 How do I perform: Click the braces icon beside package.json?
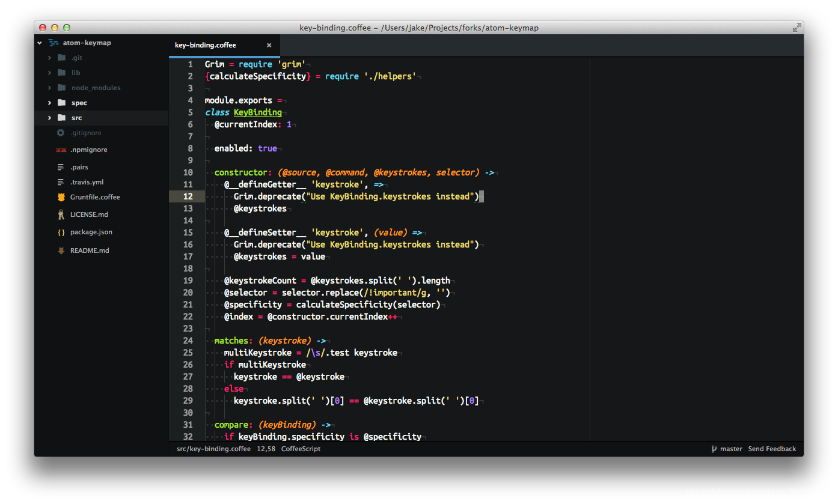(x=61, y=232)
